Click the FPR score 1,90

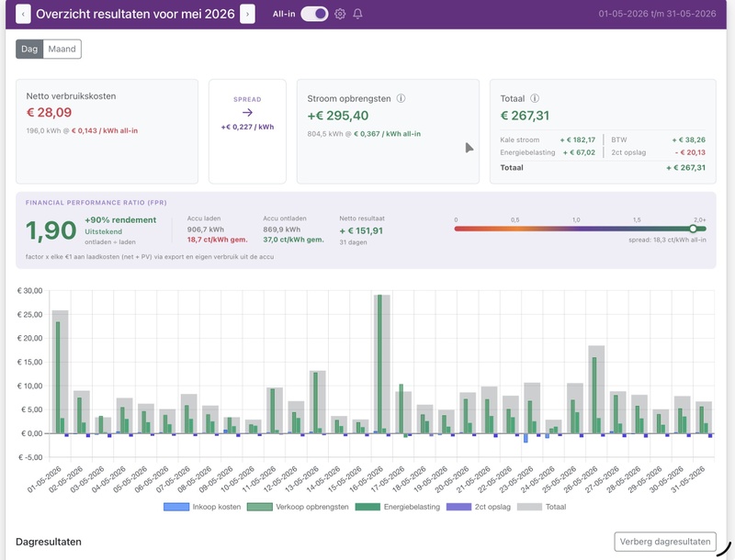pos(51,230)
